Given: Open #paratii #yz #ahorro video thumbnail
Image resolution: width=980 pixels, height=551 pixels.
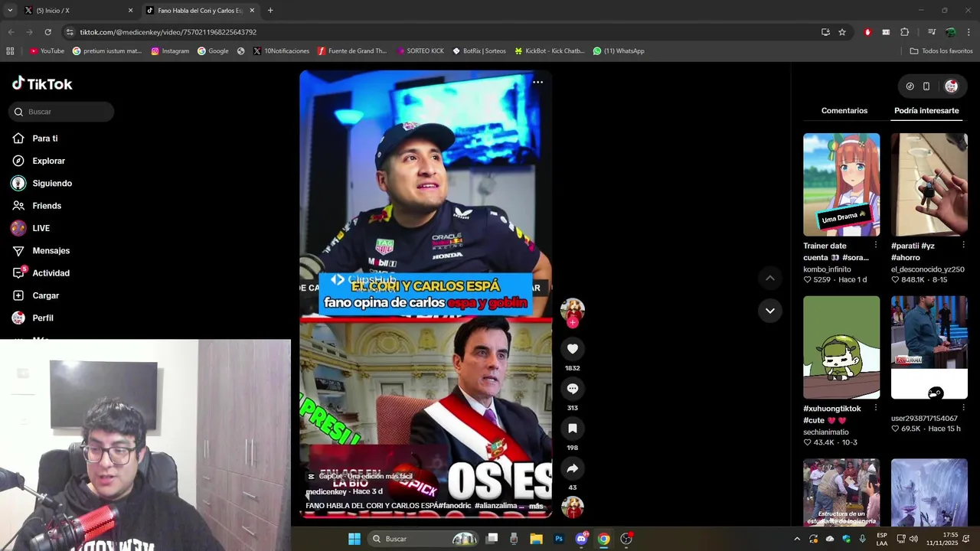Looking at the screenshot, I should click(929, 184).
